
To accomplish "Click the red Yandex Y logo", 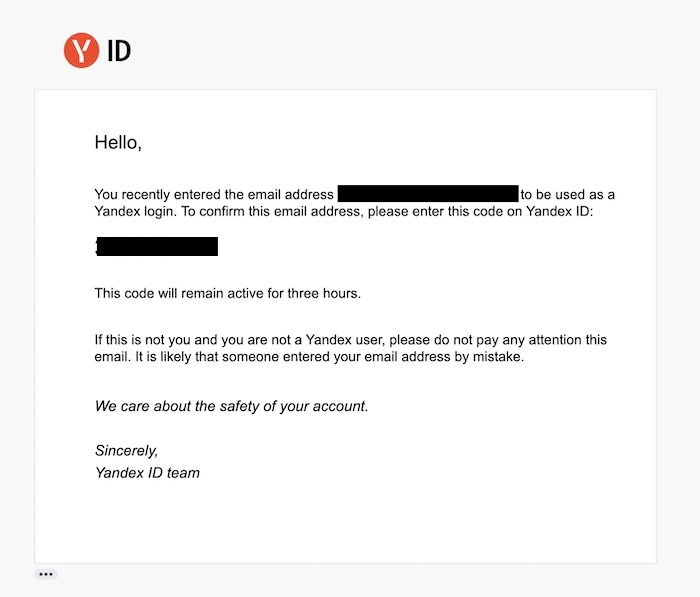I will click(81, 50).
